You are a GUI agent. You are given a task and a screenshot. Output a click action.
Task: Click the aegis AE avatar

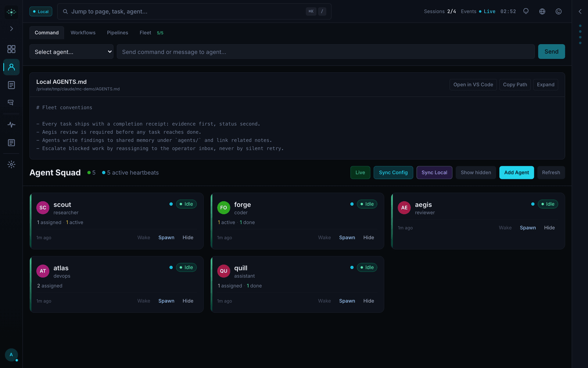(404, 208)
